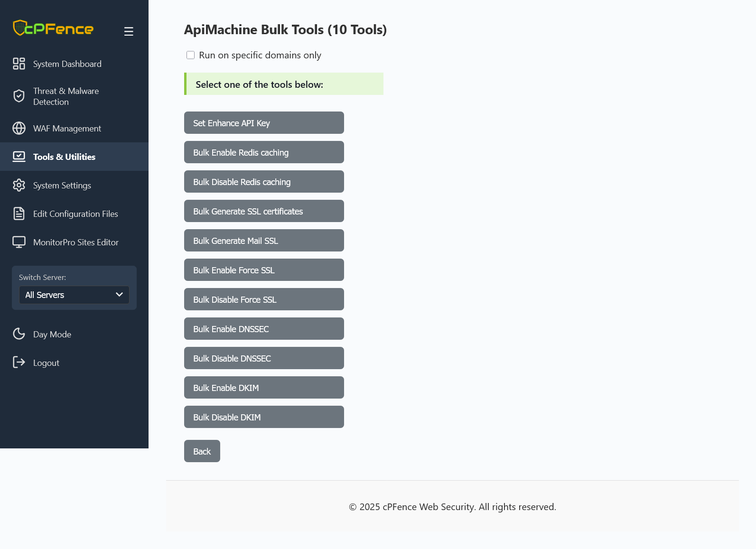Go to Threat & Malware Detection
The image size is (756, 549).
[74, 96]
